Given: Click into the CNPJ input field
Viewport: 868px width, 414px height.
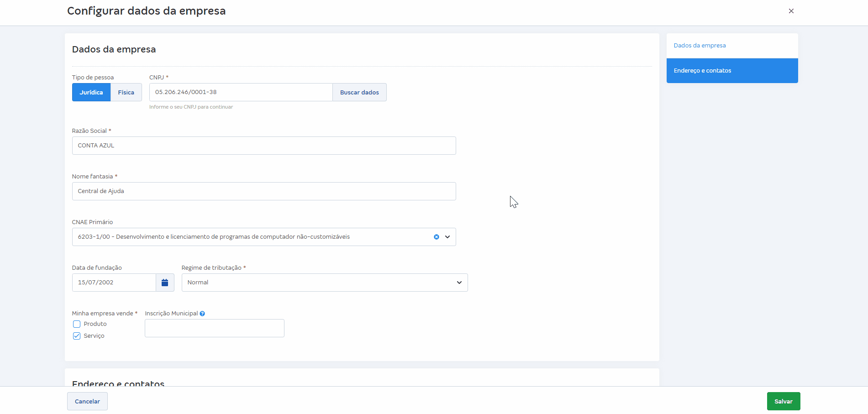Looking at the screenshot, I should point(241,92).
